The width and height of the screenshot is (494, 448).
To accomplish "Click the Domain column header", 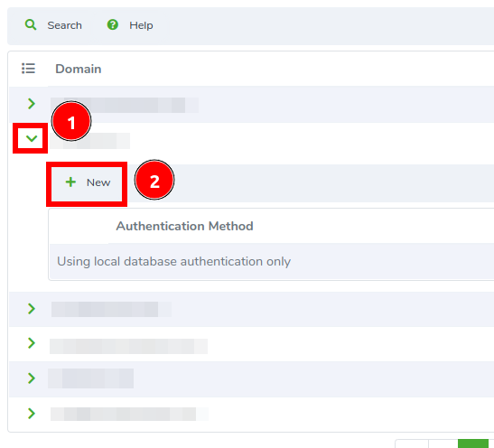I will (x=79, y=69).
